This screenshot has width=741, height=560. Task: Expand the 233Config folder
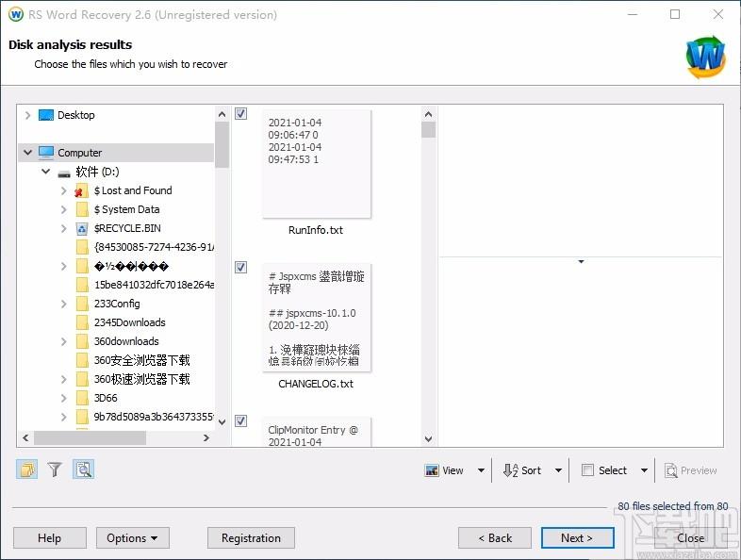[64, 304]
